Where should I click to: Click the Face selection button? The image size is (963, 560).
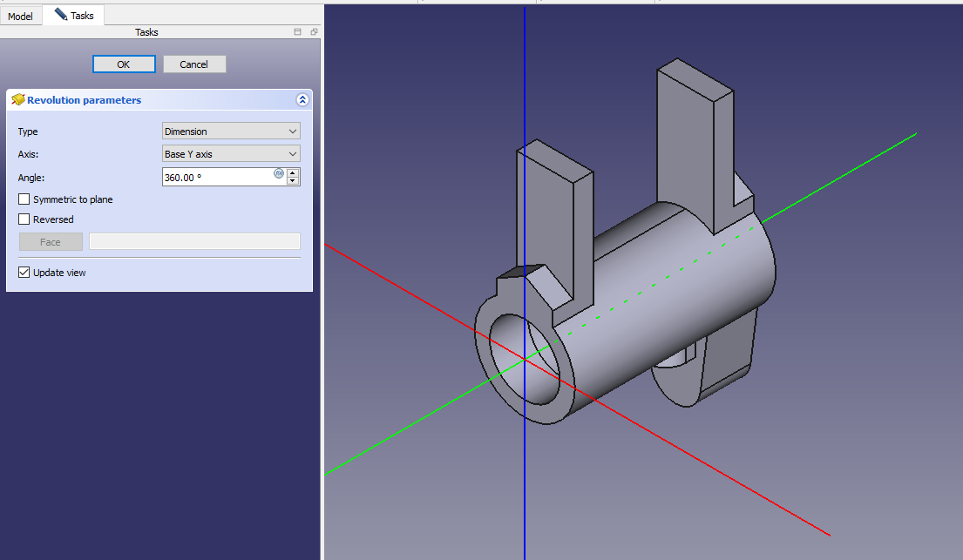click(x=51, y=242)
